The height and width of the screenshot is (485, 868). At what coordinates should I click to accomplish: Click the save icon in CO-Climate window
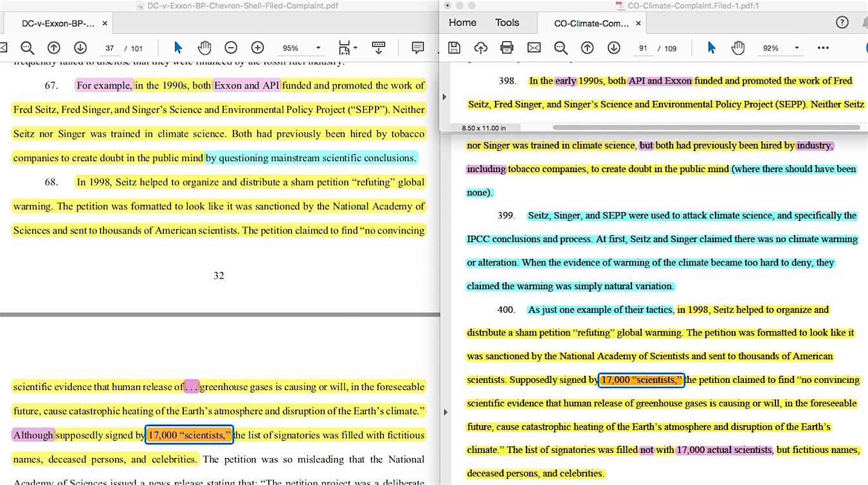[454, 48]
